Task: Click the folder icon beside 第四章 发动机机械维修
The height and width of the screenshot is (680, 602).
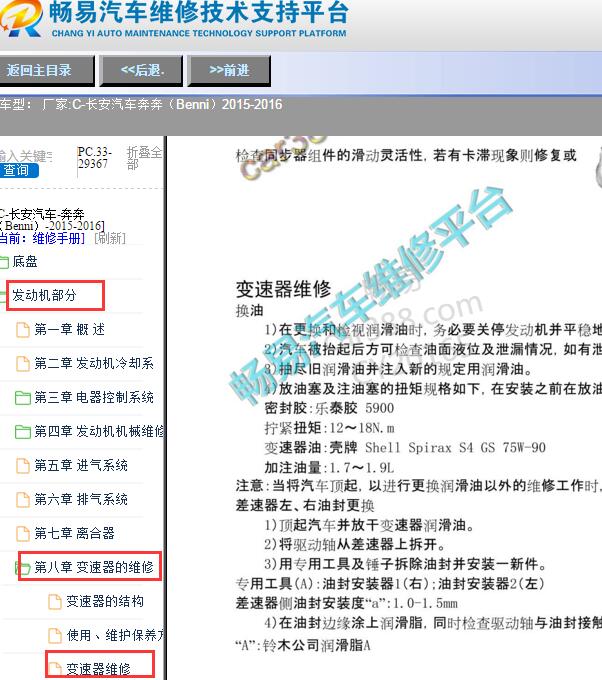Action: [x=23, y=432]
